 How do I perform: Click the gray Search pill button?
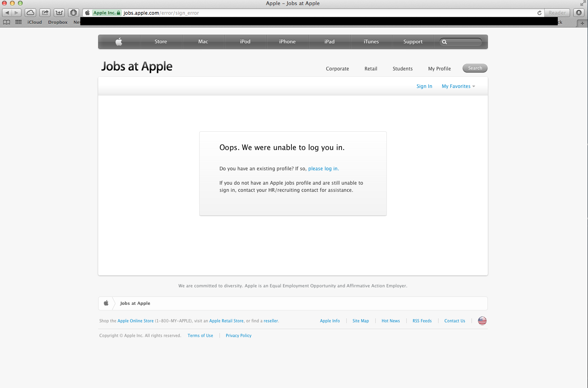coord(475,68)
